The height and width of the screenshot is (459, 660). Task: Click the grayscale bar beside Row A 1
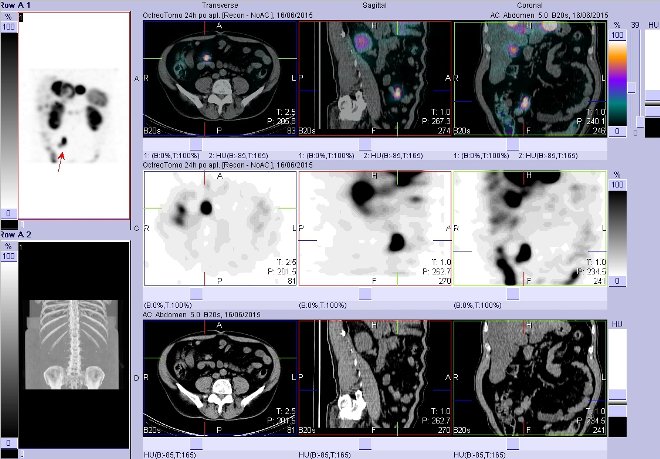tap(8, 115)
